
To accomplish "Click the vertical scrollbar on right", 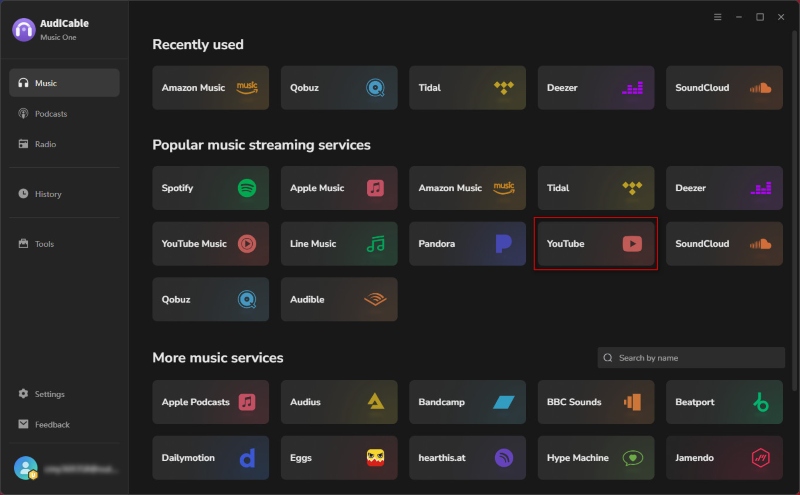I will tap(794, 210).
